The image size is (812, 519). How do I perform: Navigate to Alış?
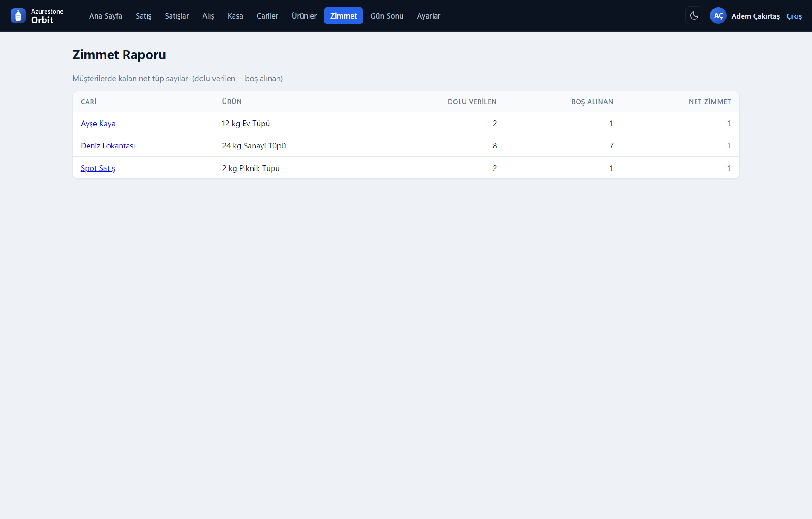(x=208, y=16)
